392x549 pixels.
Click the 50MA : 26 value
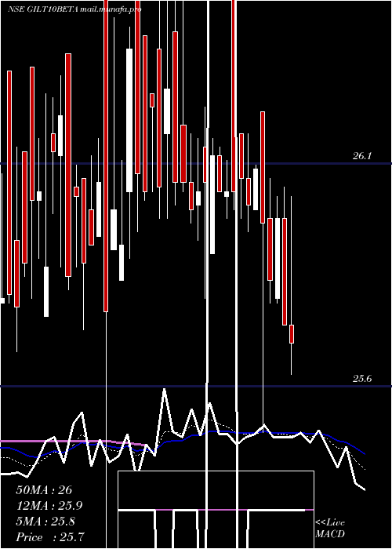44,490
